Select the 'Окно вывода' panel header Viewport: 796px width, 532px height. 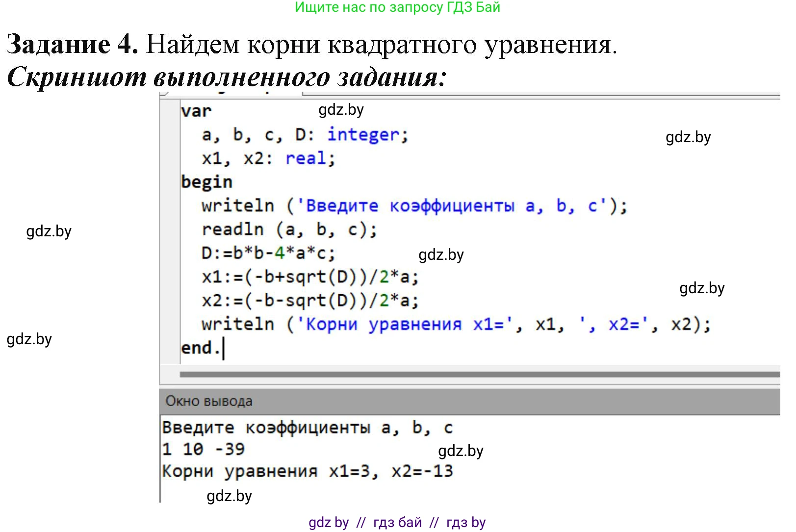[x=209, y=401]
